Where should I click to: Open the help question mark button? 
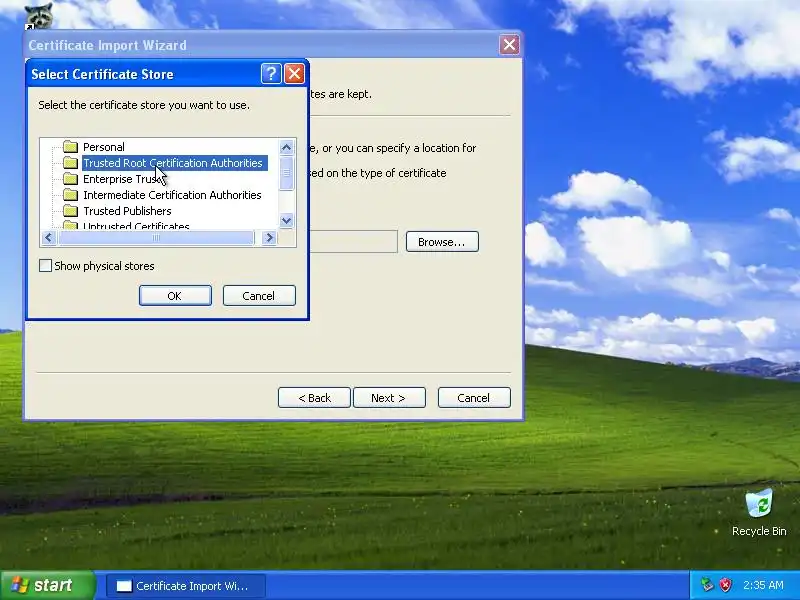tap(271, 74)
